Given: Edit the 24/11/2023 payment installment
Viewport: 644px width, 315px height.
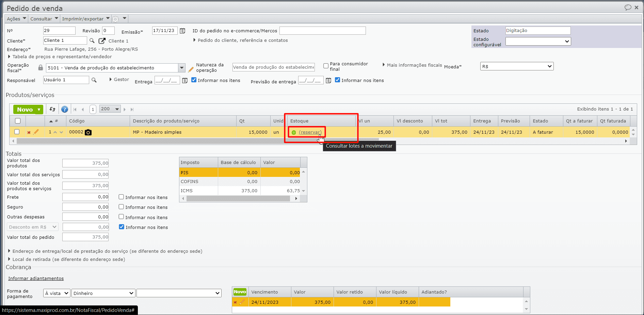Looking at the screenshot, I should click(242, 302).
